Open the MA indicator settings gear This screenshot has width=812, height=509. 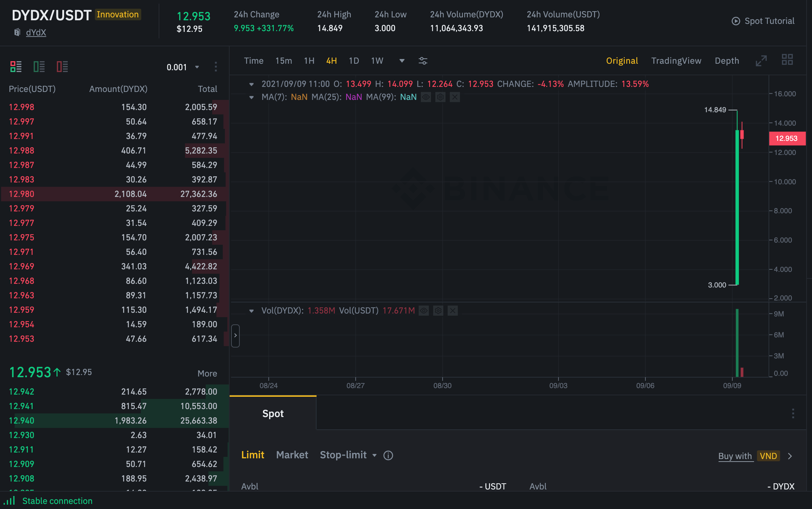pos(440,97)
